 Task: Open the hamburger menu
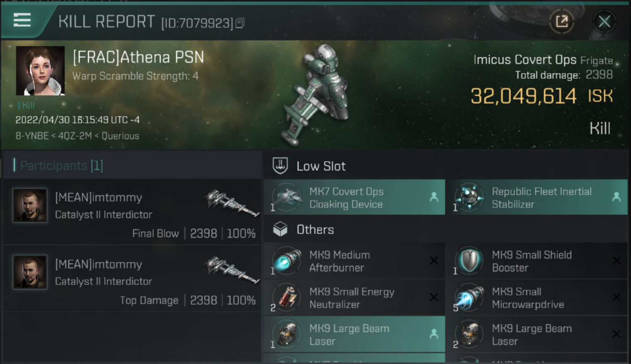pyautogui.click(x=22, y=20)
